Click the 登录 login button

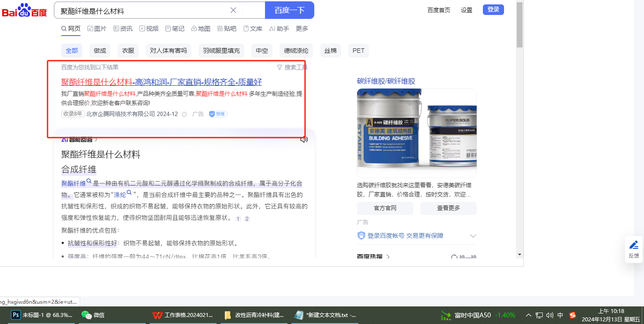[493, 10]
